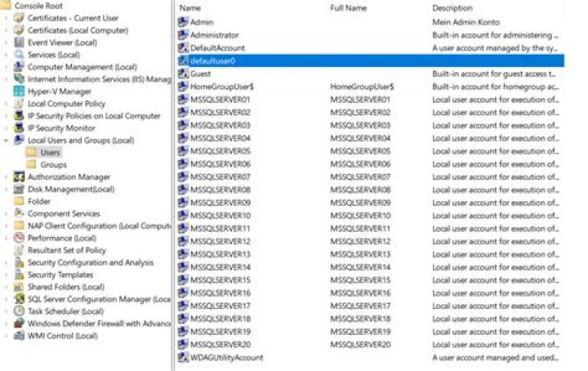Open Internet Information Services (IIS) Manager icon
The image size is (588, 371).
(x=19, y=79)
